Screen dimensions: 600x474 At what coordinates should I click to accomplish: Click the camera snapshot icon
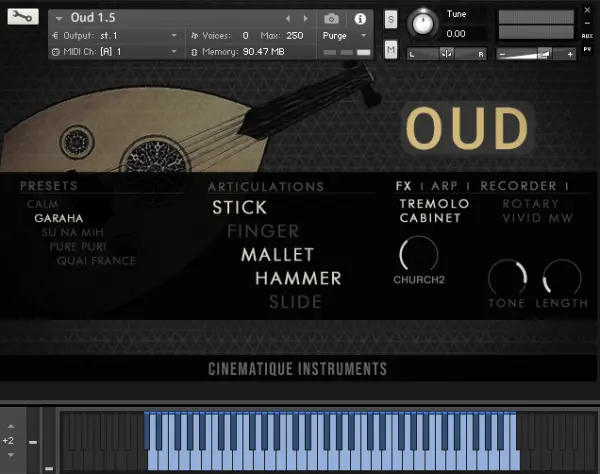click(331, 19)
